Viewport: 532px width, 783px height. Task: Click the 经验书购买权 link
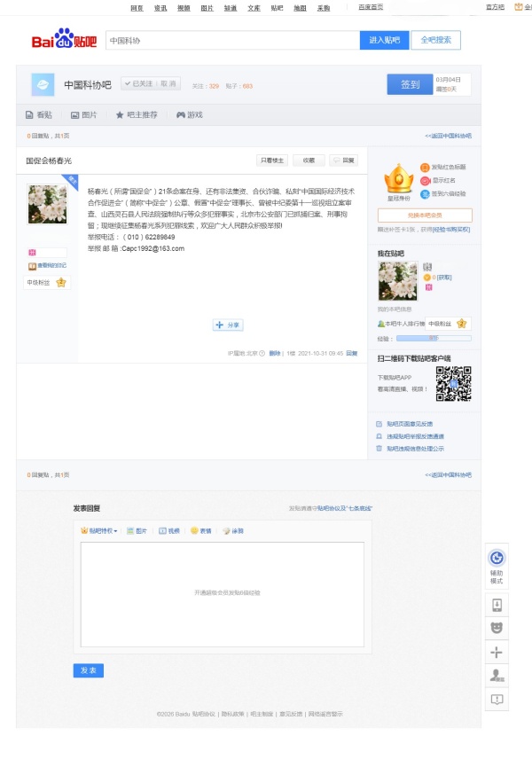pos(451,230)
